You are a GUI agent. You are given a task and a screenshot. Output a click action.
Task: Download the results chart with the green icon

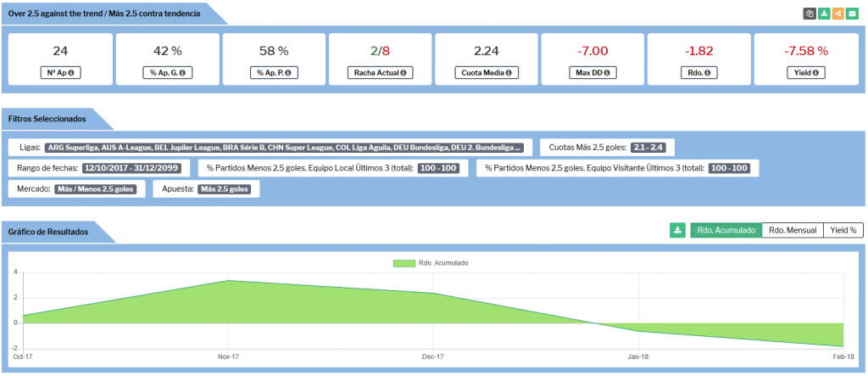[x=677, y=230]
